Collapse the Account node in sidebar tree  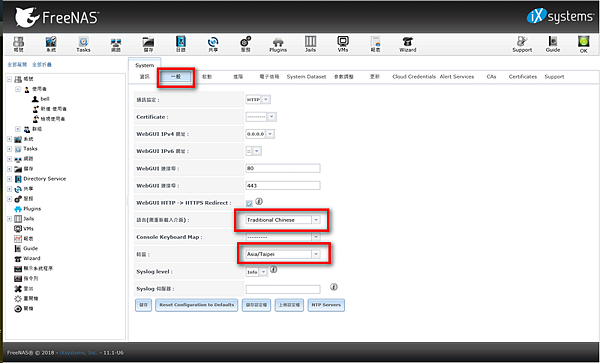[x=10, y=79]
